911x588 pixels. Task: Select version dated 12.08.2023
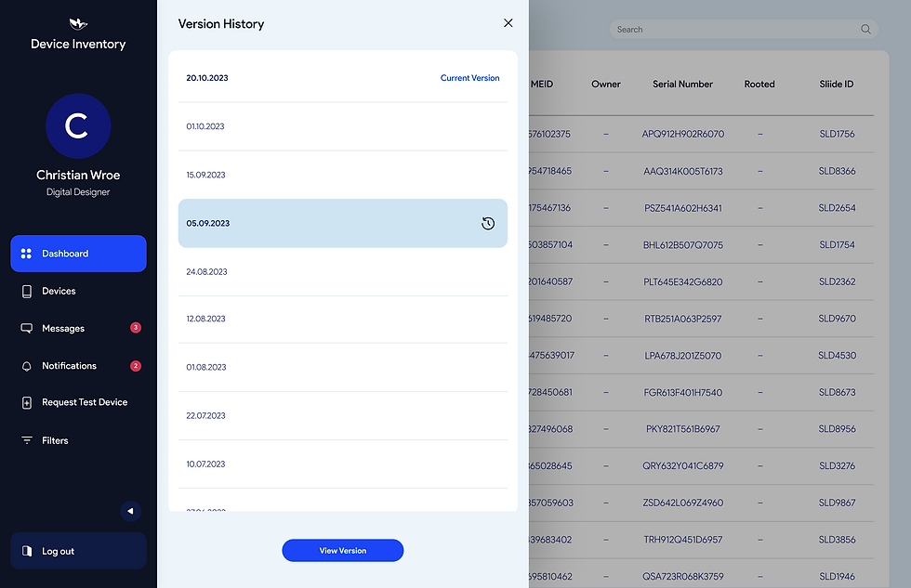[x=343, y=319]
